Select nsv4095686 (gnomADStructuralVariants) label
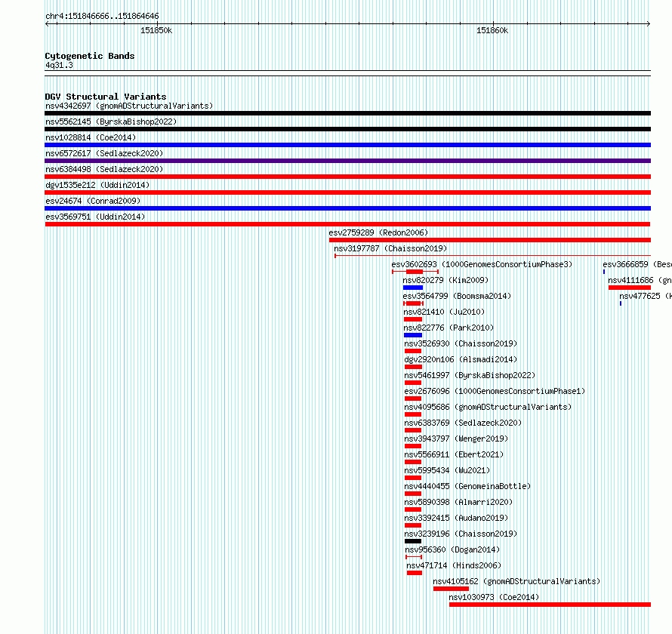The width and height of the screenshot is (672, 634). [x=488, y=407]
